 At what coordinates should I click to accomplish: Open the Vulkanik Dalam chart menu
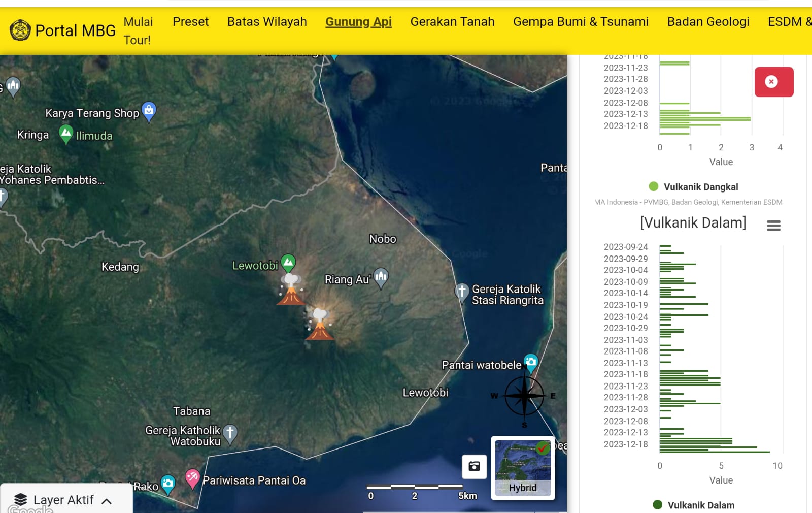773,226
